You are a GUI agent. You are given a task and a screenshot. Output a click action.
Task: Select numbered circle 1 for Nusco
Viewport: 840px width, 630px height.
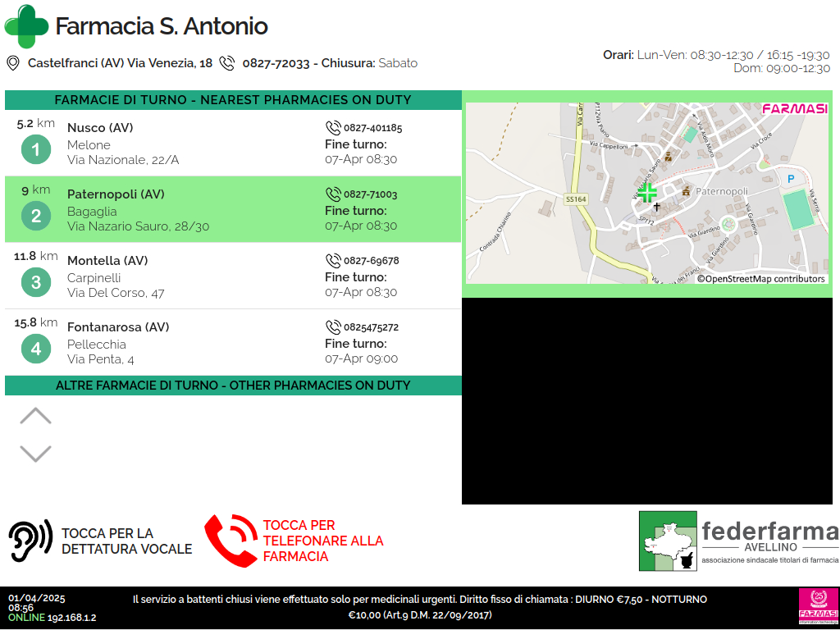pyautogui.click(x=35, y=150)
